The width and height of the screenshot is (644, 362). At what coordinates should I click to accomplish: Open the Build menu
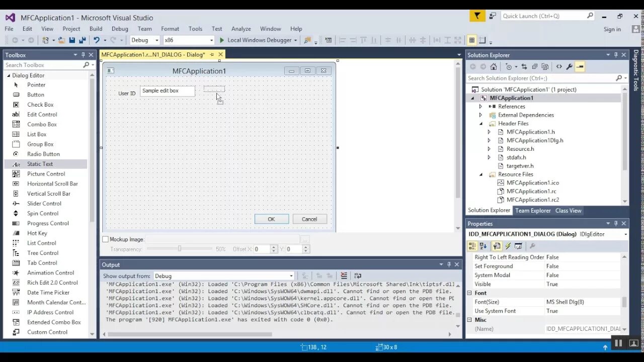pos(96,29)
